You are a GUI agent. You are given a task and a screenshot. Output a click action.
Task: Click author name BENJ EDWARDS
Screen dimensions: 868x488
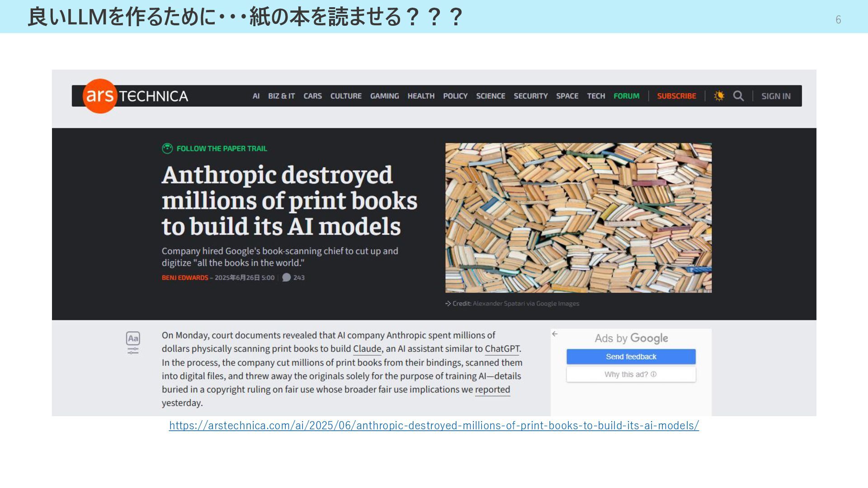[x=185, y=277]
